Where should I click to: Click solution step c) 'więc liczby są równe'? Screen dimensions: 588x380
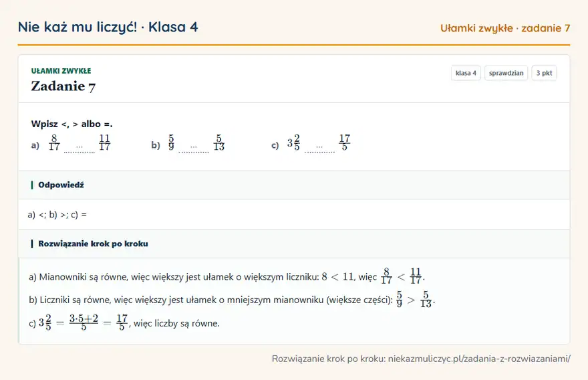click(x=124, y=323)
